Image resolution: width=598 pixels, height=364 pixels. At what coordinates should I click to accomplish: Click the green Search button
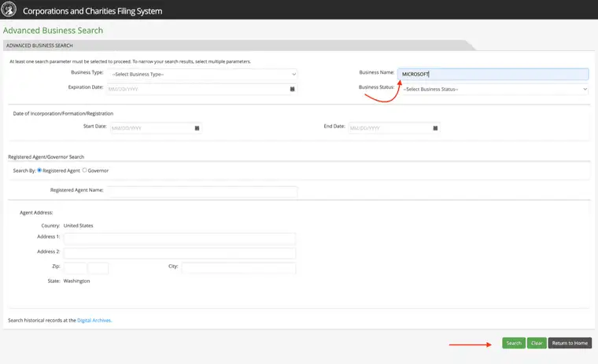[514, 343]
